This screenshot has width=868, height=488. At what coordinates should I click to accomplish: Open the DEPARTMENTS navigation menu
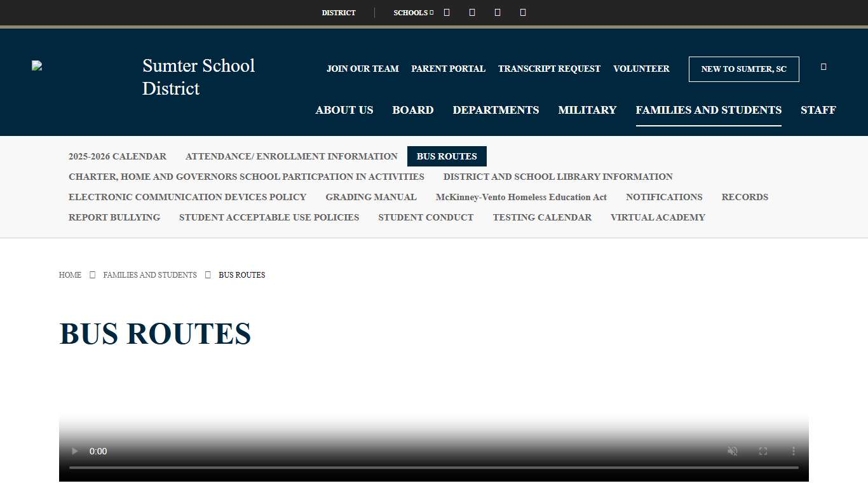[x=496, y=110]
